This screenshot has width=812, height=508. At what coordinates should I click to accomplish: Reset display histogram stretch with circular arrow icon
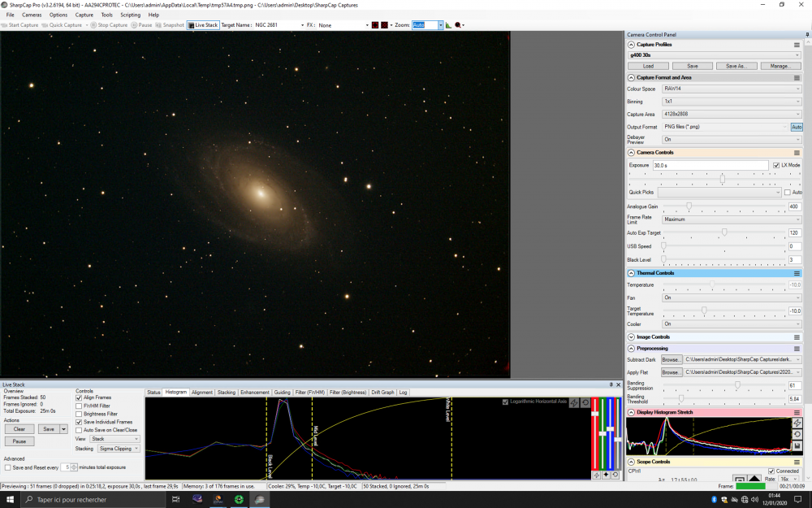coord(797,435)
